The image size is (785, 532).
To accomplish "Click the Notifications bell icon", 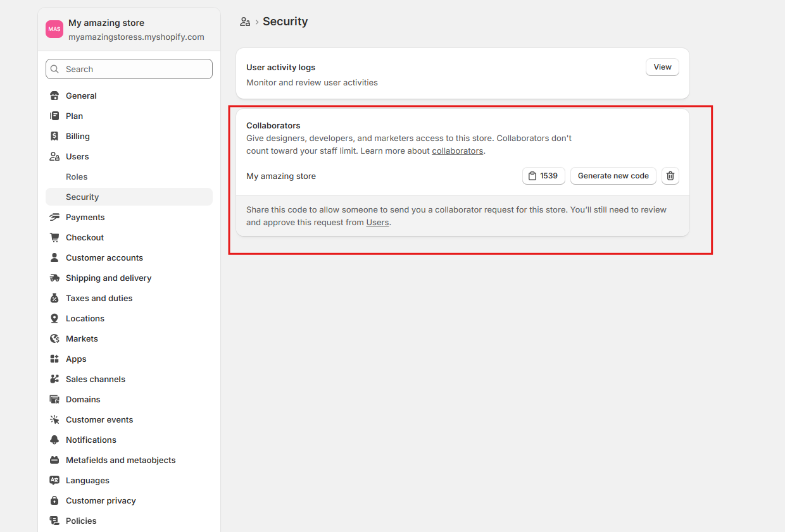I will pos(54,440).
